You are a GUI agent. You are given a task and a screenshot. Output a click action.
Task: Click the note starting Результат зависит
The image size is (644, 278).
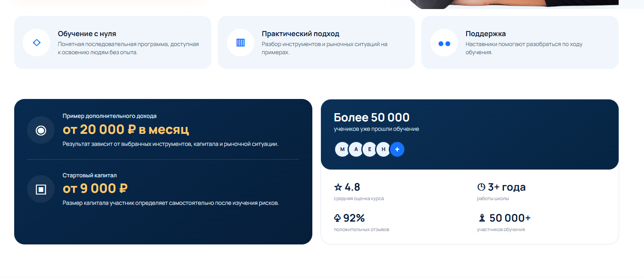click(x=171, y=144)
